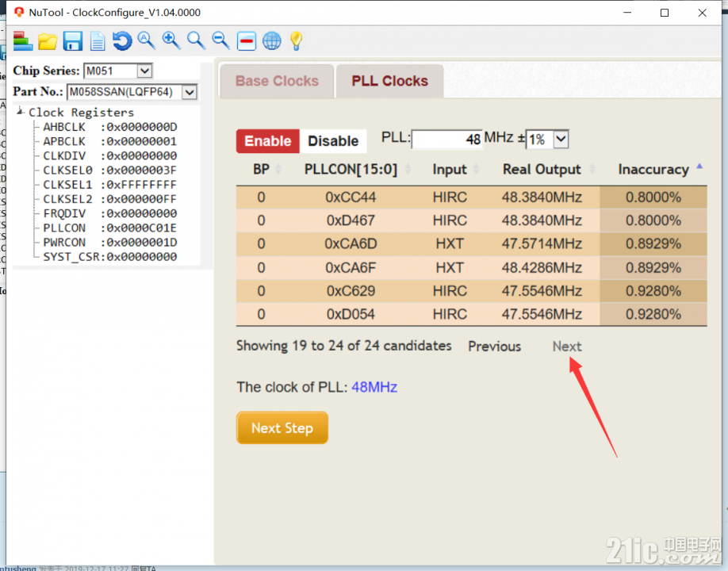This screenshot has height=571, width=728.
Task: Click the PLL frequency input field
Action: [446, 139]
